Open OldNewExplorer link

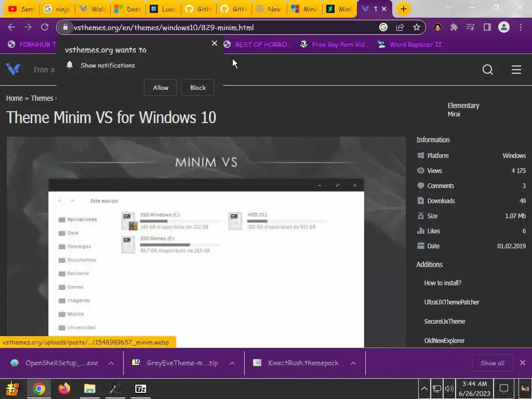point(444,341)
